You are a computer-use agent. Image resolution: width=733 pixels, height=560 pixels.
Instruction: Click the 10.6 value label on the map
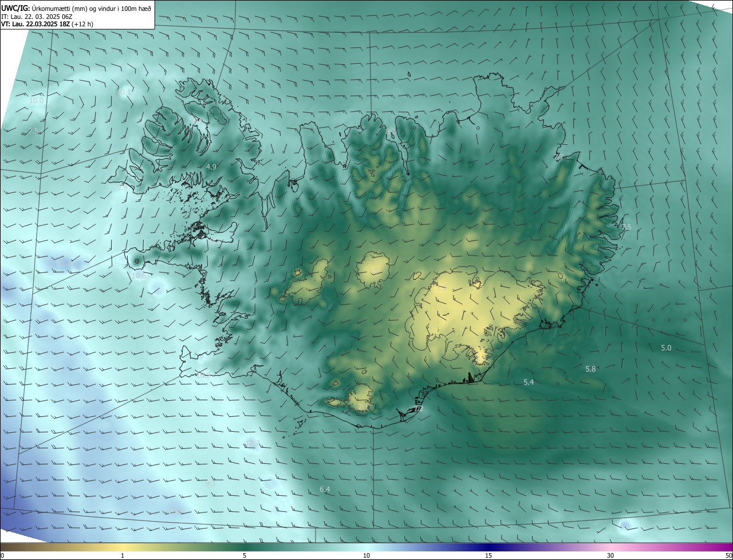(x=139, y=275)
